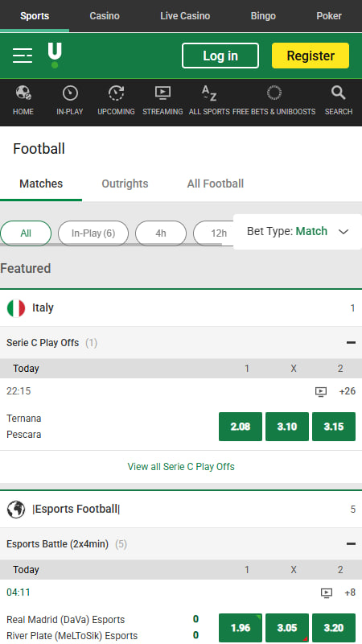Click the Log in button
Screen dimensions: 362x644
click(220, 56)
